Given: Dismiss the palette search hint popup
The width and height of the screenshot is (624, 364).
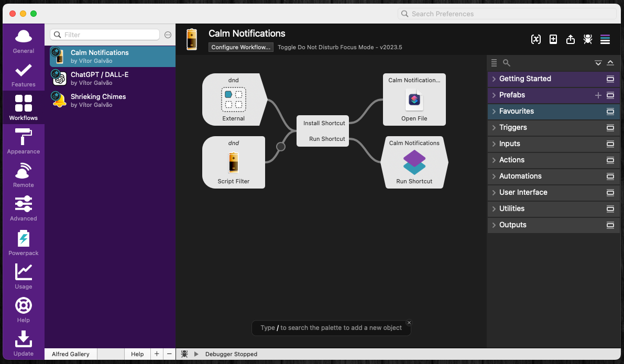Looking at the screenshot, I should click(409, 323).
